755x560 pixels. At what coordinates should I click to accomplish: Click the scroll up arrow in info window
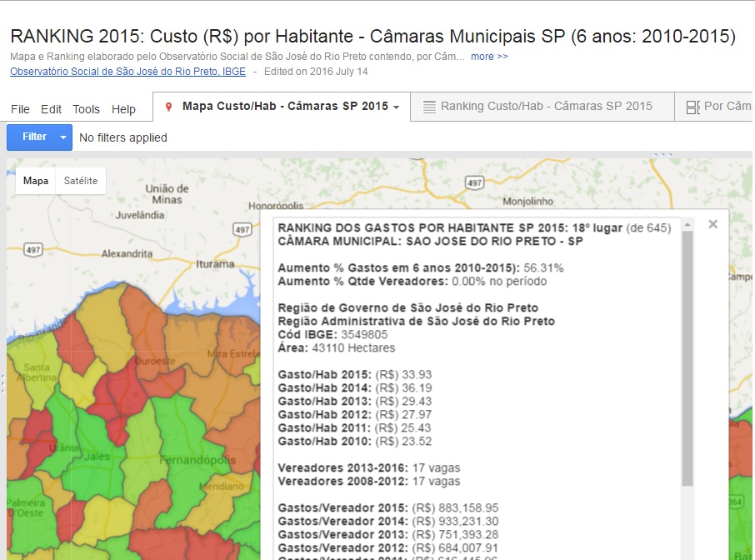[x=687, y=225]
